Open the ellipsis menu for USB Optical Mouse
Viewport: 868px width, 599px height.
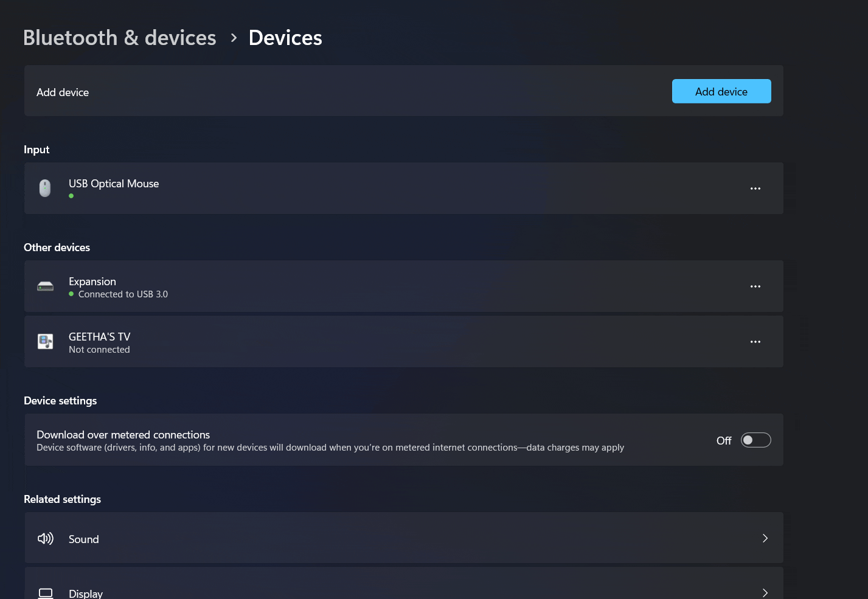755,188
